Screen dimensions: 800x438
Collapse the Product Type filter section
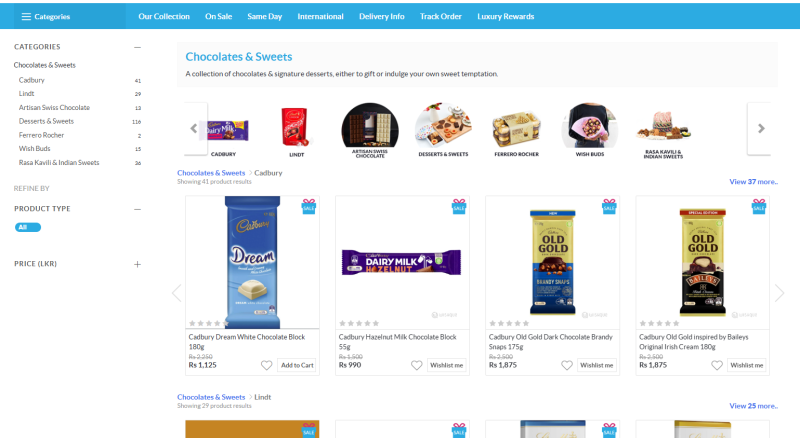point(137,209)
